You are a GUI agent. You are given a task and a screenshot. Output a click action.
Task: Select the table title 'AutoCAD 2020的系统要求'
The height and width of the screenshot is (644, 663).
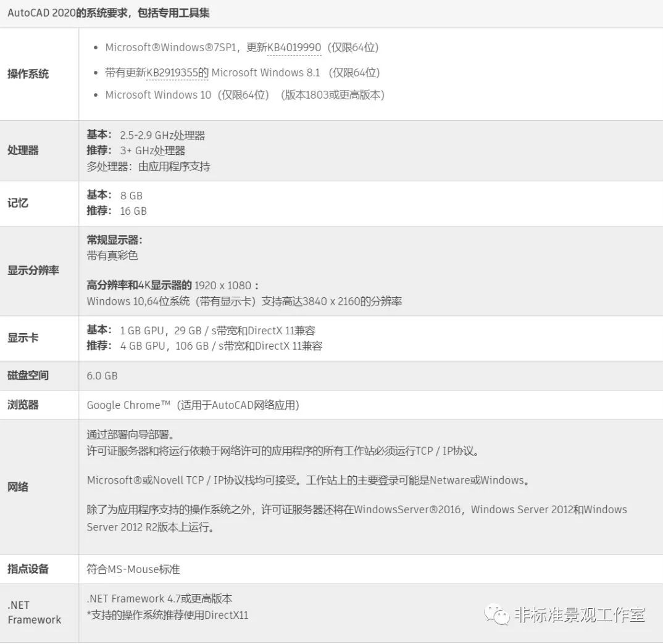(68, 13)
